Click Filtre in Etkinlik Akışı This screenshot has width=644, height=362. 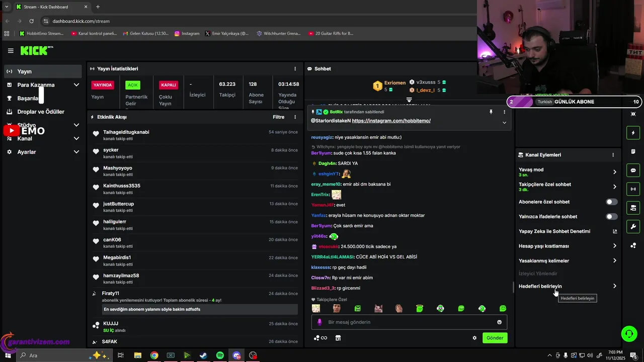[279, 117]
